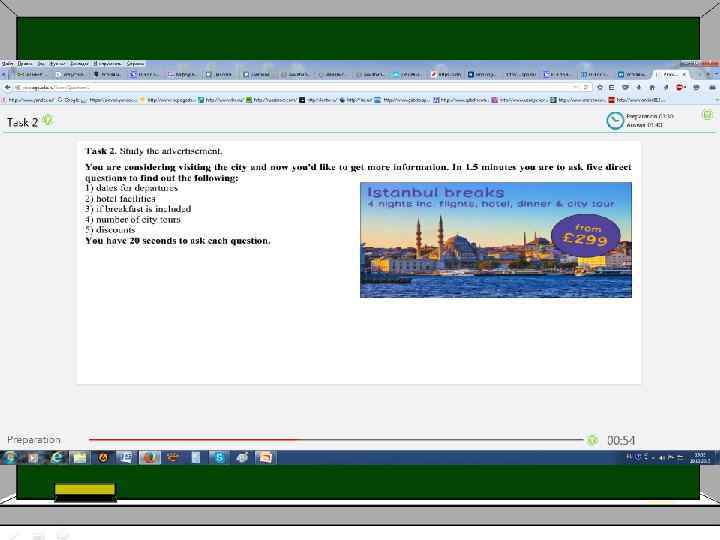Open Skype from taskbar

[x=219, y=457]
